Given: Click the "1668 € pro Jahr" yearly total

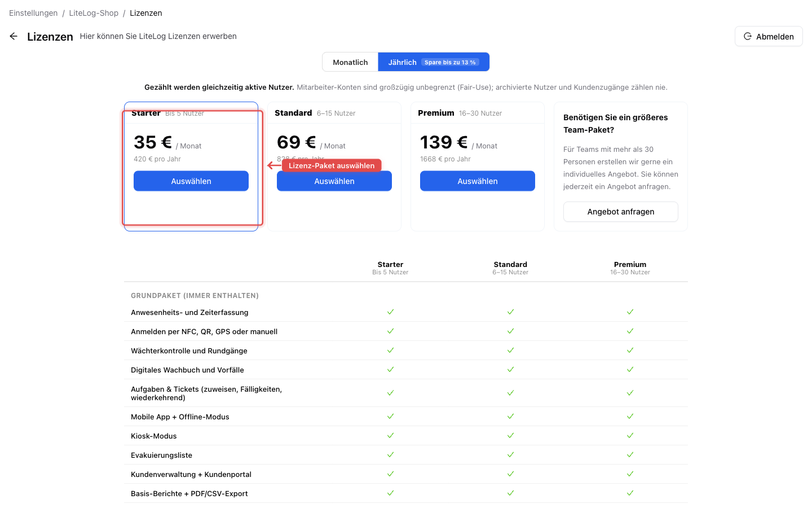Looking at the screenshot, I should [x=445, y=159].
